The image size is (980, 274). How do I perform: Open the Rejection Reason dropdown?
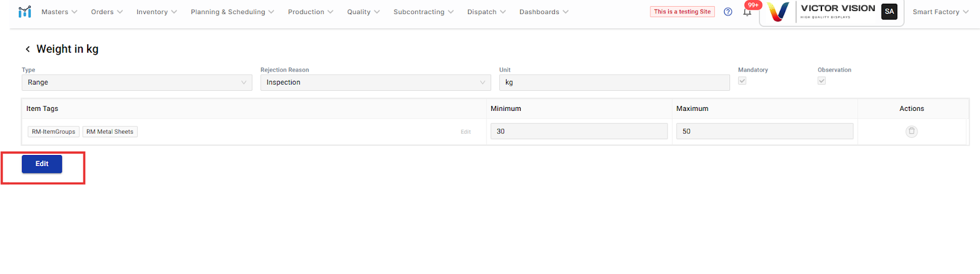375,83
